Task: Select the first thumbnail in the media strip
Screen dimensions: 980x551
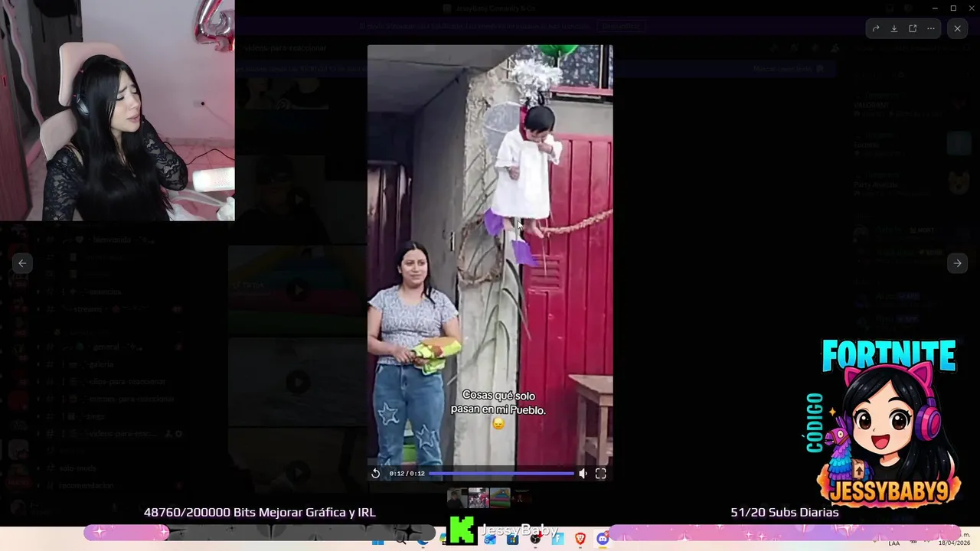Action: (x=457, y=498)
